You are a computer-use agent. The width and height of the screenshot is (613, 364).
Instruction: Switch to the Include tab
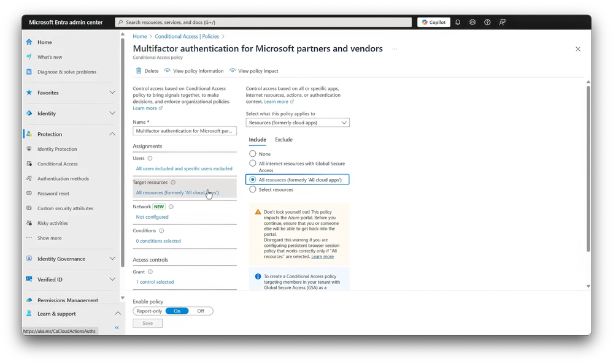257,140
